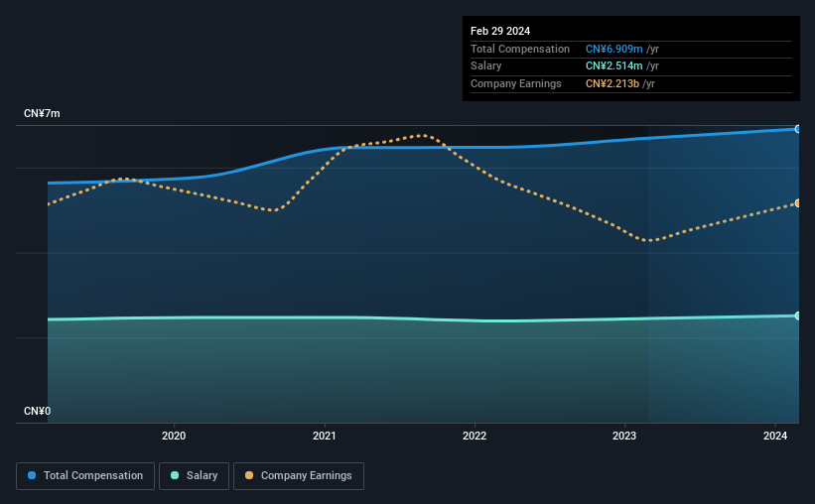The width and height of the screenshot is (815, 504).
Task: Select the 2022 x-axis label
Action: click(475, 436)
